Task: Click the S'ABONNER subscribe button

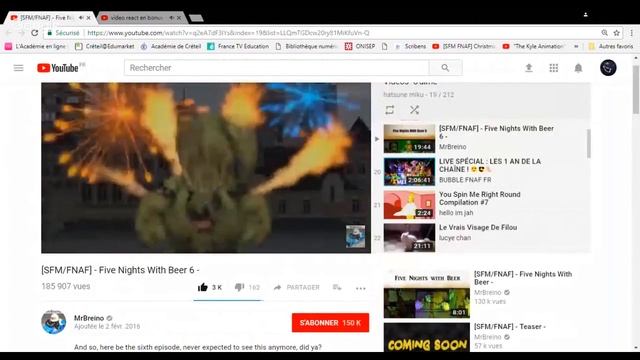Action: point(330,322)
